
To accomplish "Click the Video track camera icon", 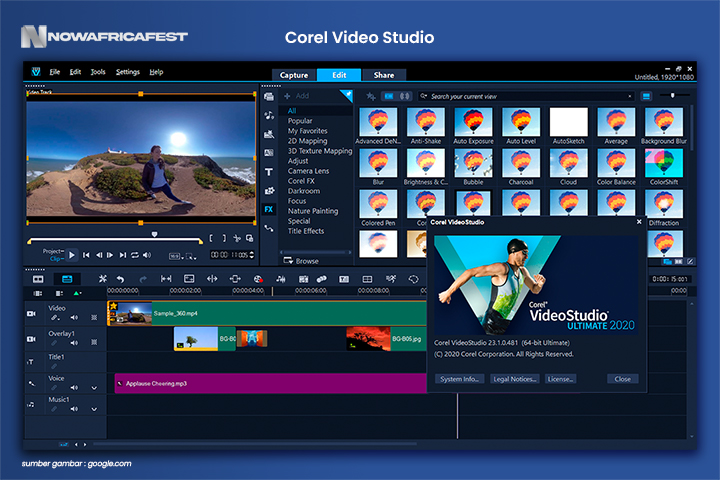I will [31, 313].
